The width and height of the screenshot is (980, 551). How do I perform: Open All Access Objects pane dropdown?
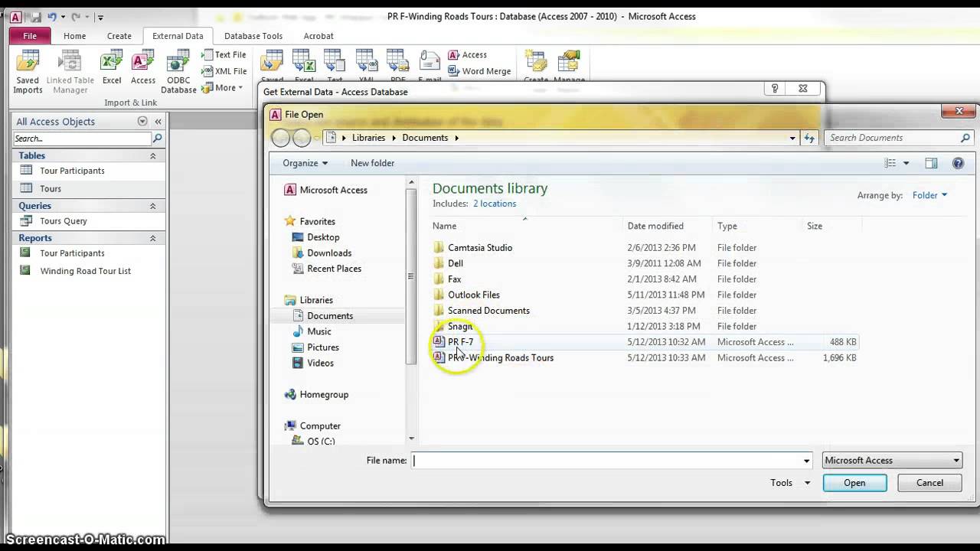(142, 121)
